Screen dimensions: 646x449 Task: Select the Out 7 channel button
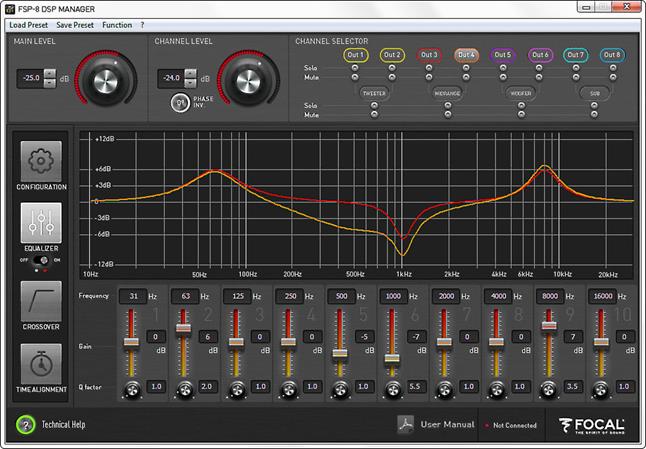pyautogui.click(x=576, y=55)
